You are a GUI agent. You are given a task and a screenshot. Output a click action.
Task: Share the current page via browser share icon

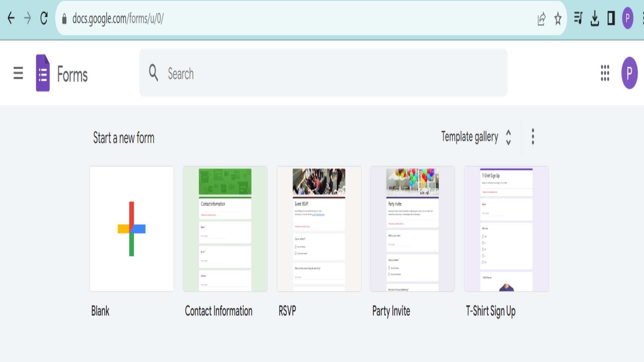pyautogui.click(x=541, y=19)
